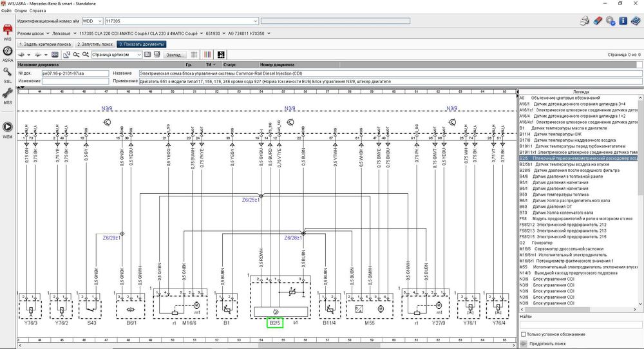644x349 pixels.
Task: Click the colored wire lines toolbar icon
Action: click(208, 55)
